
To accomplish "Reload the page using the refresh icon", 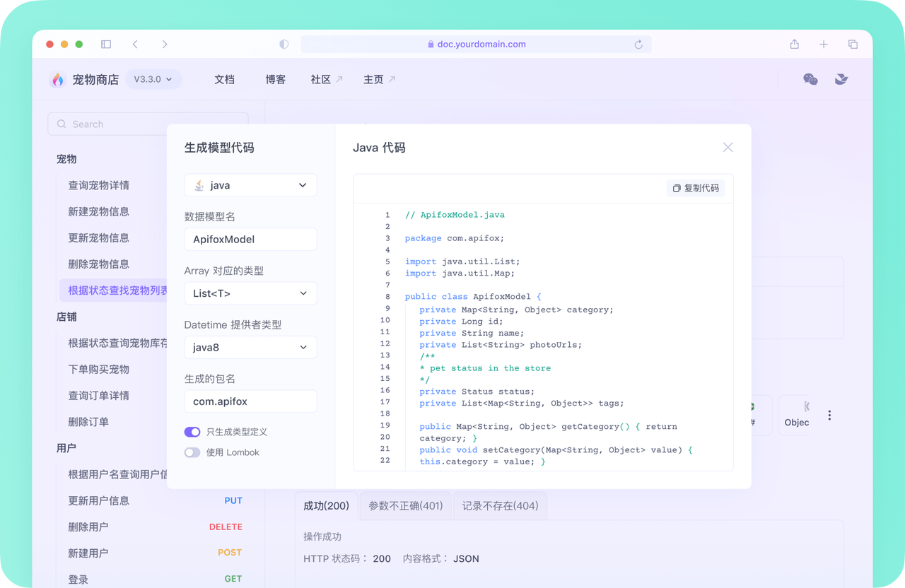I will pos(638,44).
